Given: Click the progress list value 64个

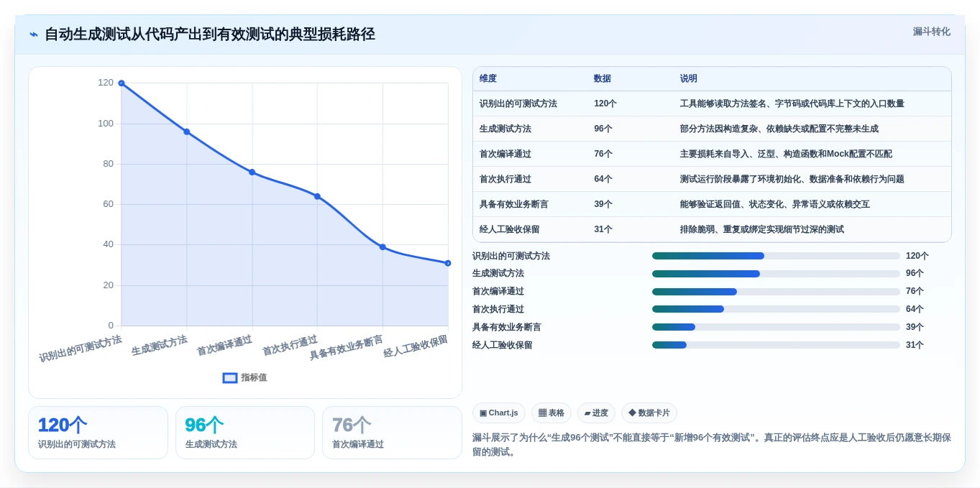Looking at the screenshot, I should [915, 309].
